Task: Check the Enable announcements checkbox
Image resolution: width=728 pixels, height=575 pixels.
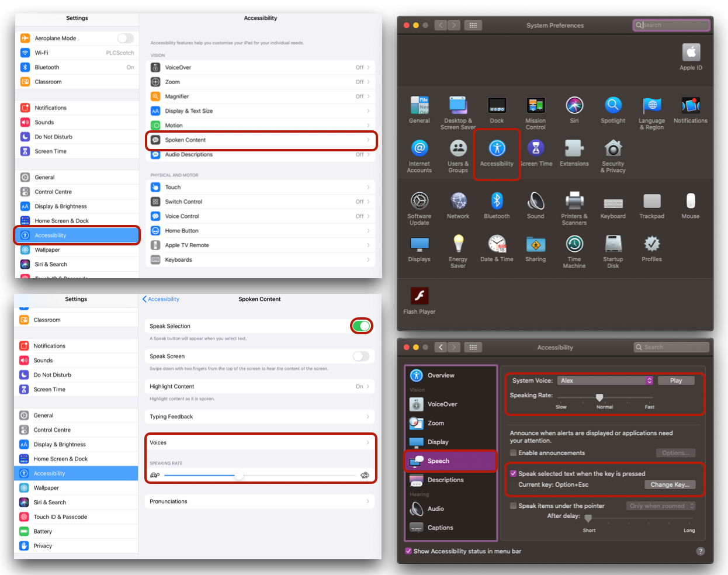Action: [514, 453]
